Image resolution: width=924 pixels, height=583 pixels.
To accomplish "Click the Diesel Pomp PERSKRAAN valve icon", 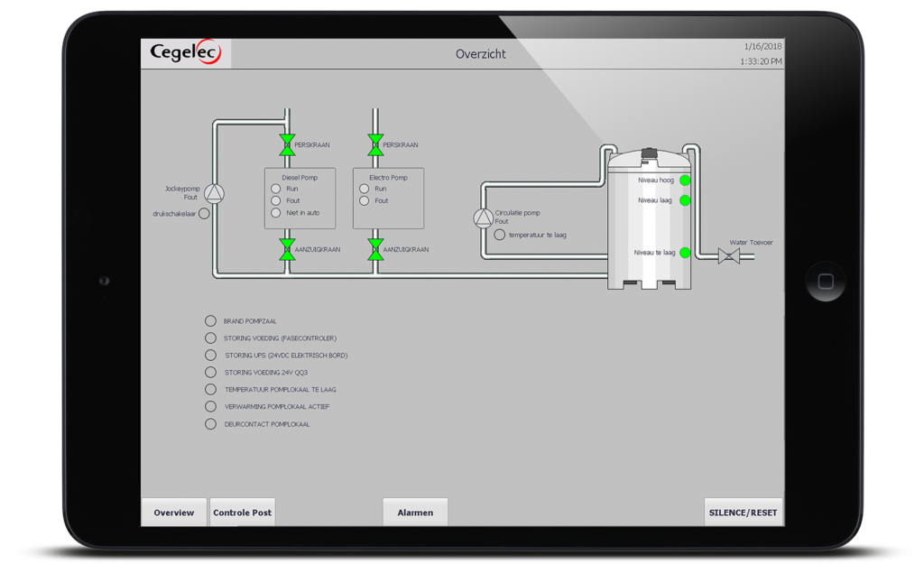I will click(x=287, y=145).
